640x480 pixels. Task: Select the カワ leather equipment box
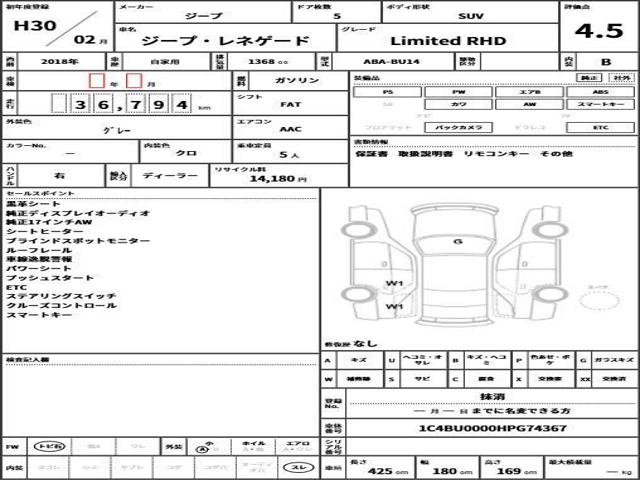[x=458, y=104]
